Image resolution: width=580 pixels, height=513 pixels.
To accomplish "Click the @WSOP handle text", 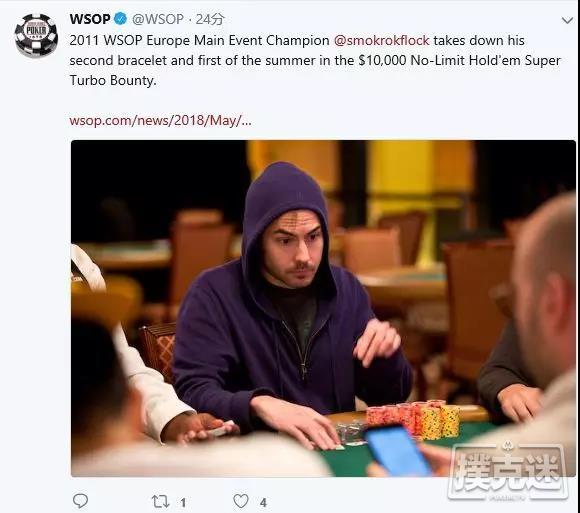I will (158, 19).
